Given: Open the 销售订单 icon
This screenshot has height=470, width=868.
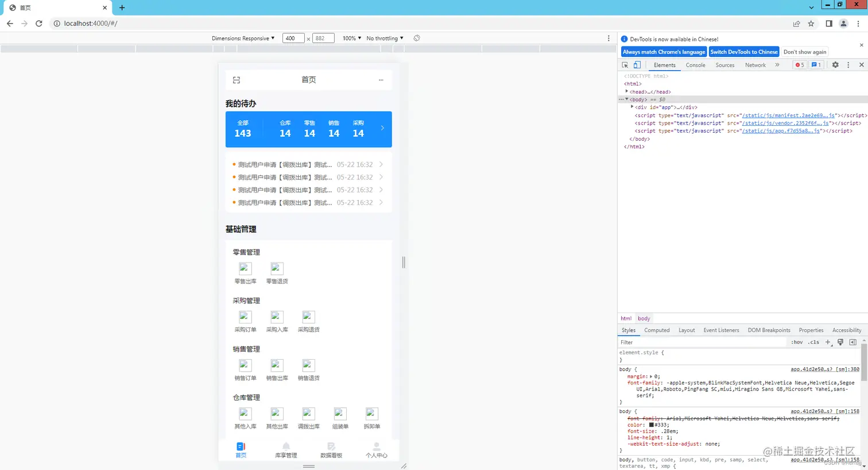Looking at the screenshot, I should click(245, 365).
